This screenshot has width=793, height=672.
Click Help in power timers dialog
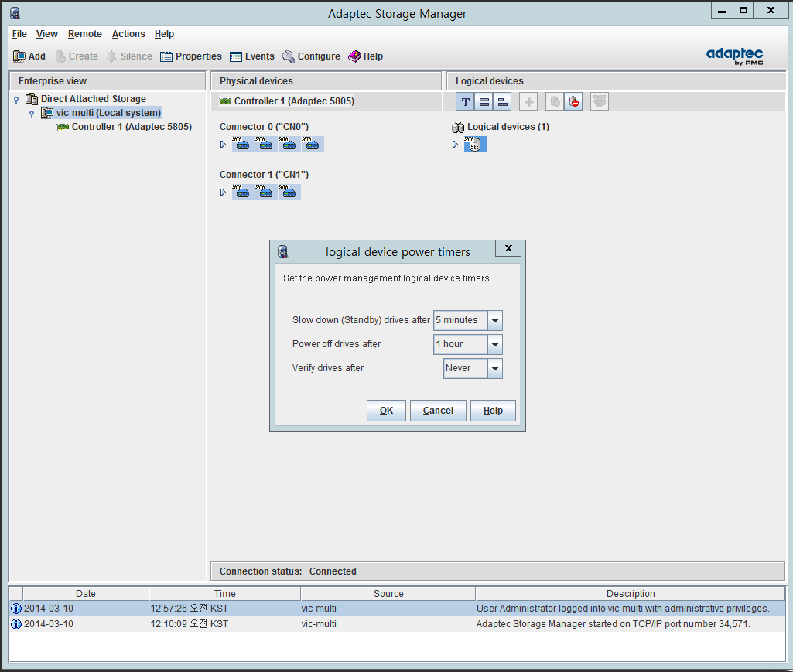[x=493, y=411]
